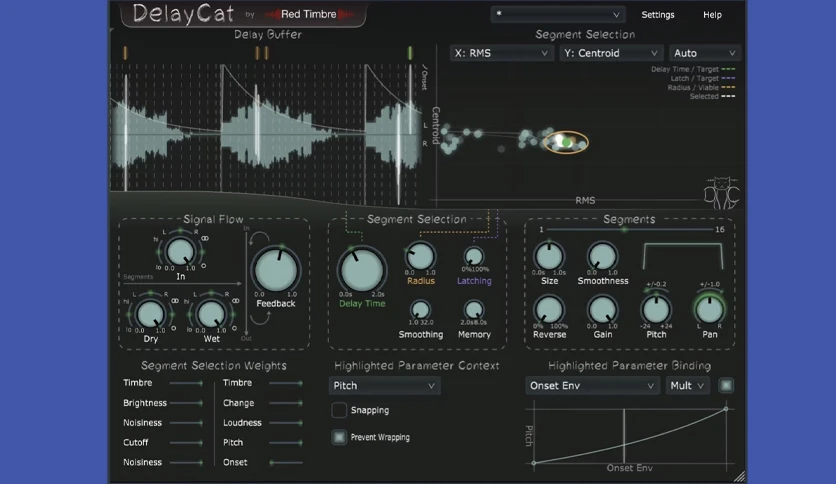836x484 pixels.
Task: Click the segment count slider between 1 and 16
Action: coord(629,229)
